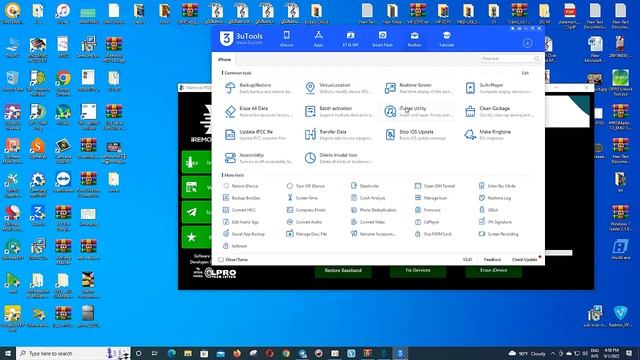Image resolution: width=640 pixels, height=360 pixels.
Task: Open the Screen Time tool
Action: (x=302, y=198)
